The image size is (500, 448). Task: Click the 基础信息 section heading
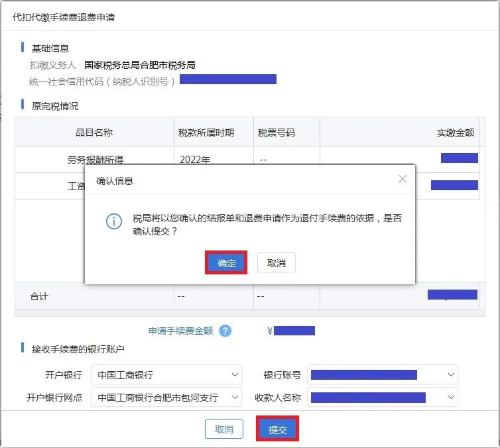(50, 48)
